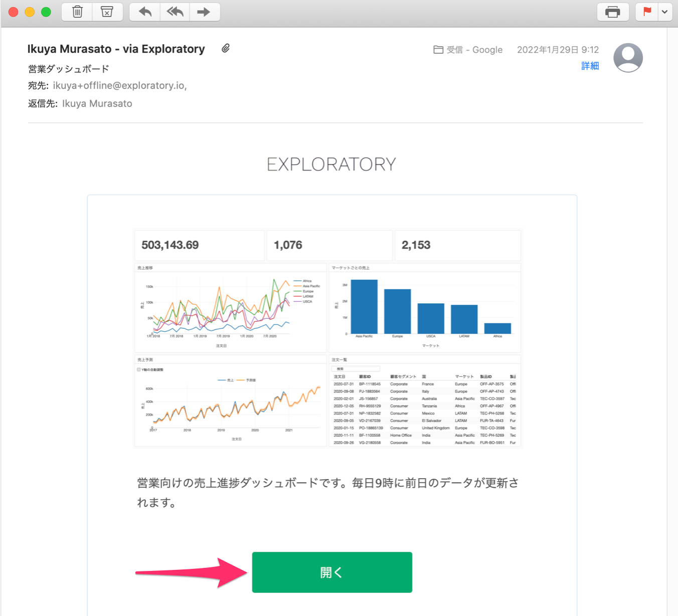
Task: Click reply-to name Ikuya Murasato
Action: point(97,104)
